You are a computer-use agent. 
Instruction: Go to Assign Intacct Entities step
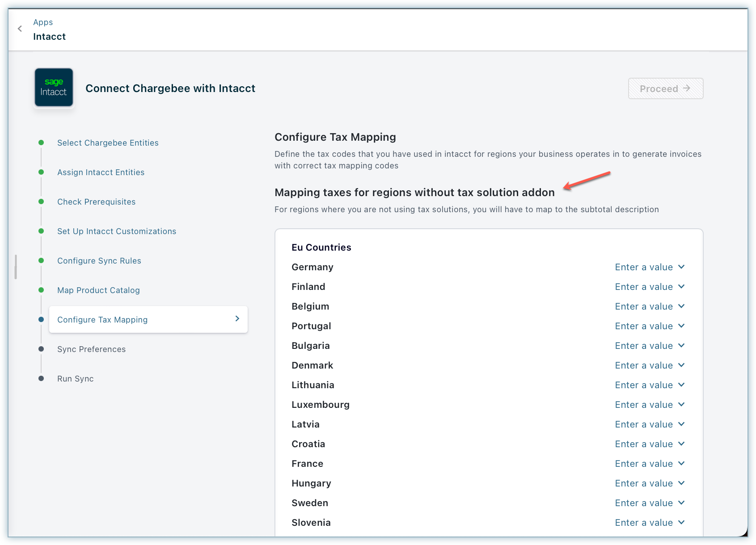pos(101,172)
